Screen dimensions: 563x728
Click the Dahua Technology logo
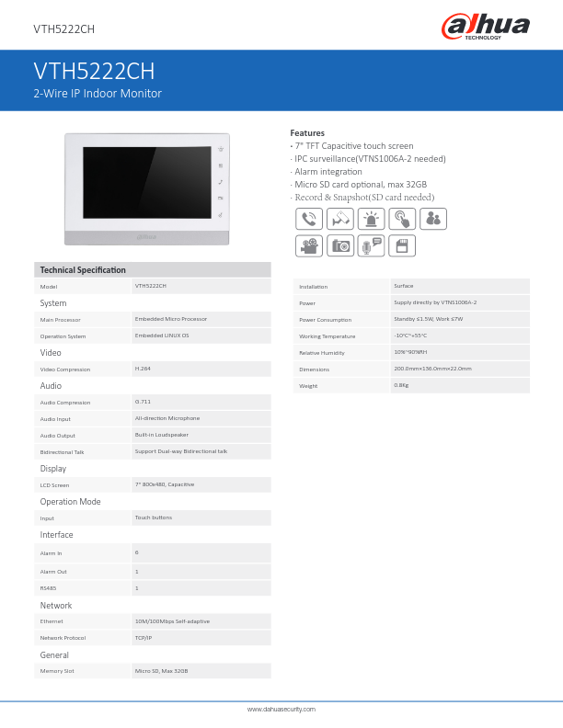pyautogui.click(x=486, y=27)
